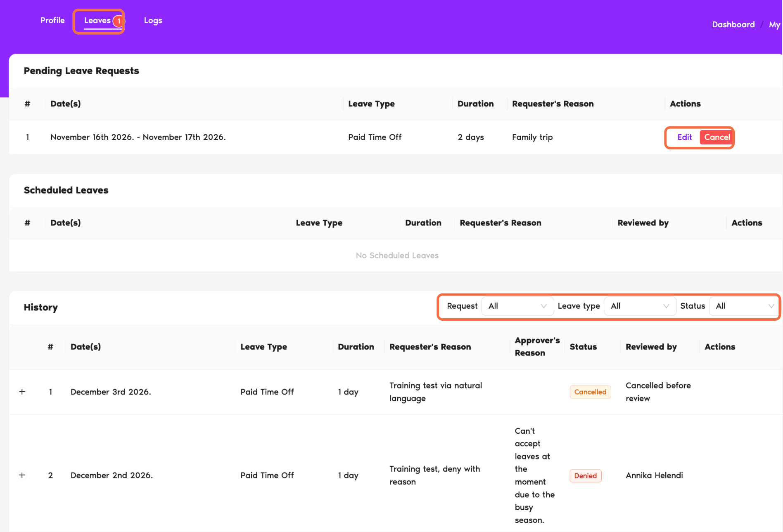783x532 pixels.
Task: Click 'Leave Type' header in Pending Requests
Action: (371, 104)
